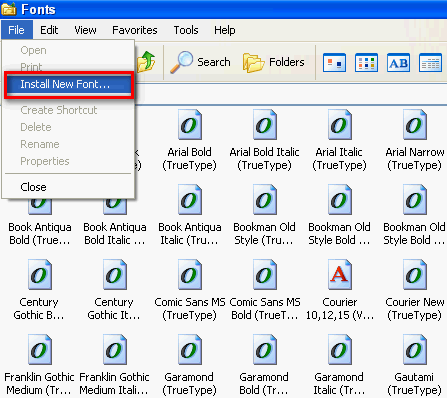This screenshot has height=398, width=447.
Task: Select Franklin Gothic Medium Itali… font icon
Action: pos(115,350)
